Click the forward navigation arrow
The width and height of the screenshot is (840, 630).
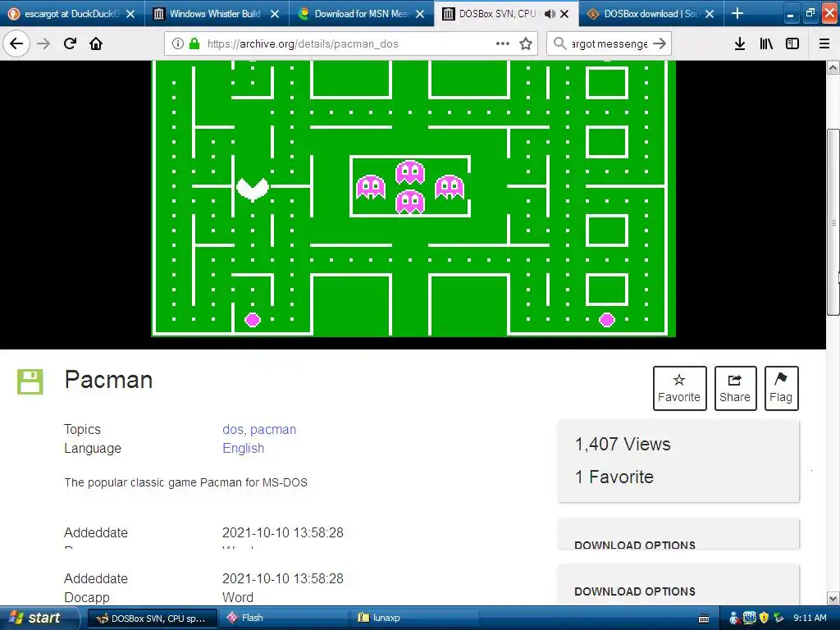[x=43, y=43]
